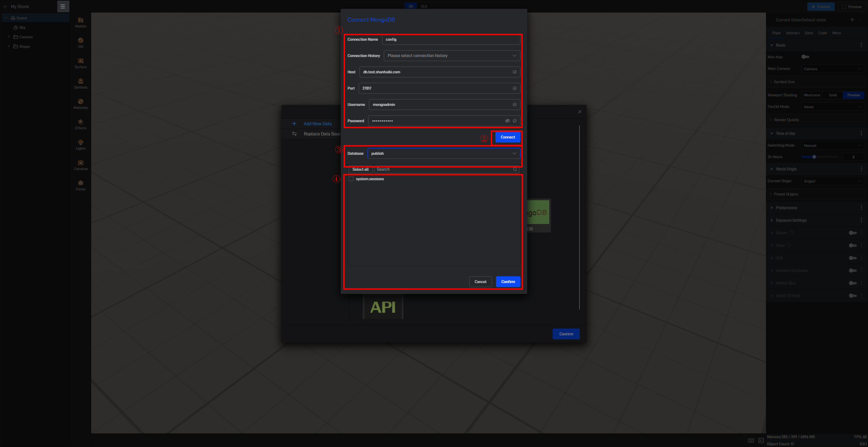
Task: Clear the Password field with its icon
Action: pos(515,121)
